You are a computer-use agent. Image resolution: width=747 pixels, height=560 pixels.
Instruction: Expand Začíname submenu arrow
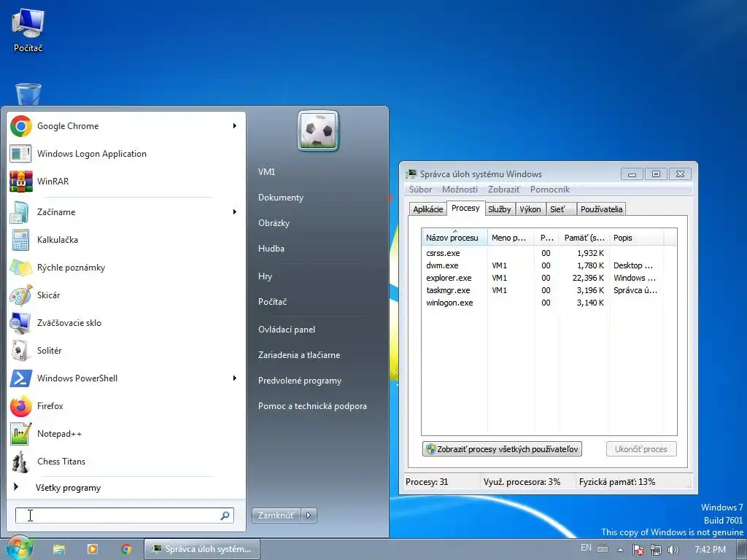[235, 212]
